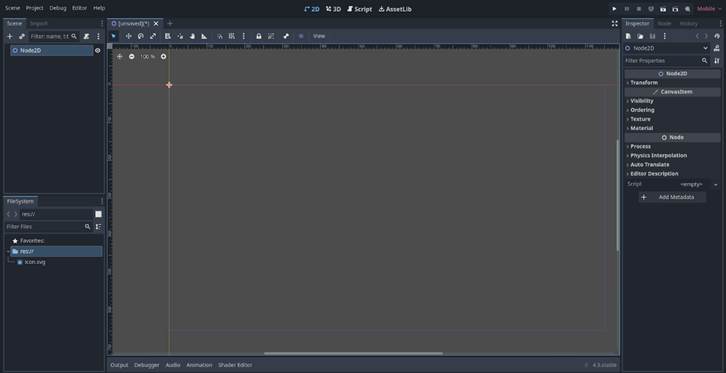726x373 pixels.
Task: Switch to the Script workspace
Action: tap(360, 9)
